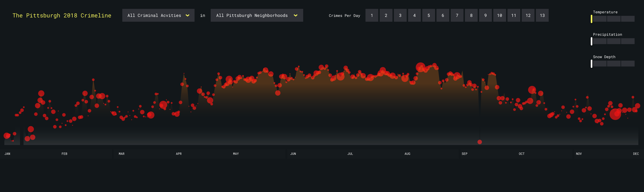Click the JUN month label
Viewport: 644px width, 192px height.
tap(293, 154)
